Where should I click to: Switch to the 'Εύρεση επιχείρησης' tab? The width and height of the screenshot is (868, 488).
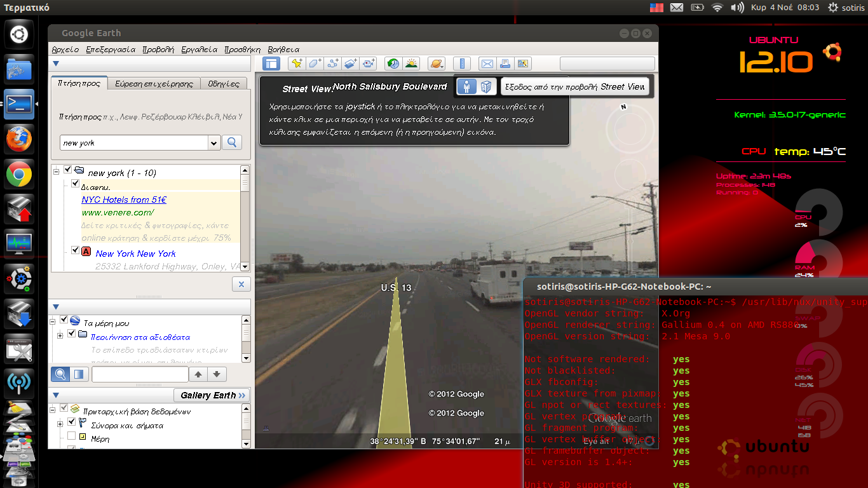point(154,83)
